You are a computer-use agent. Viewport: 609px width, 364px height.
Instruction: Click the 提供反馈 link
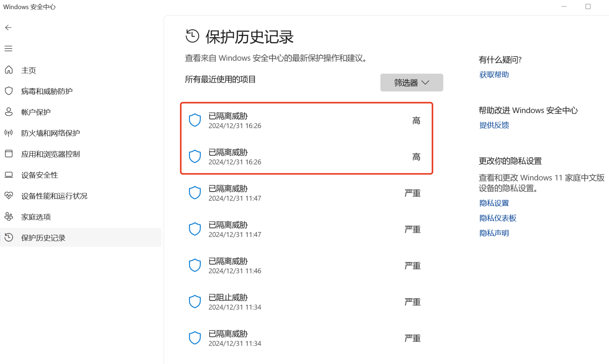(494, 125)
